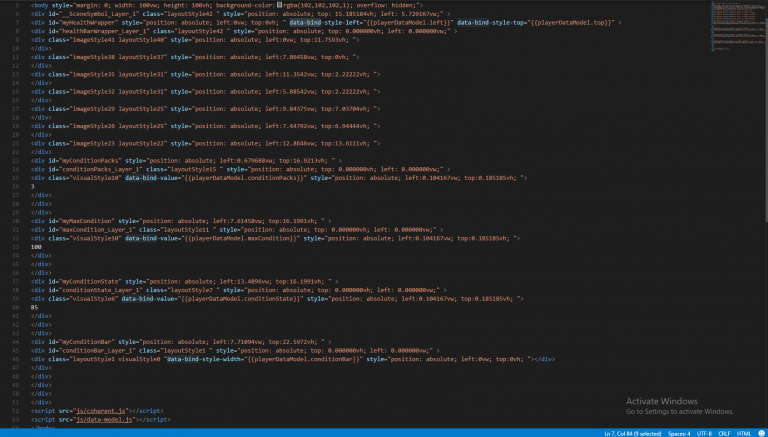Open the Spaces: 4 indentation setting
Screen dimensions: 768x437
coord(678,432)
